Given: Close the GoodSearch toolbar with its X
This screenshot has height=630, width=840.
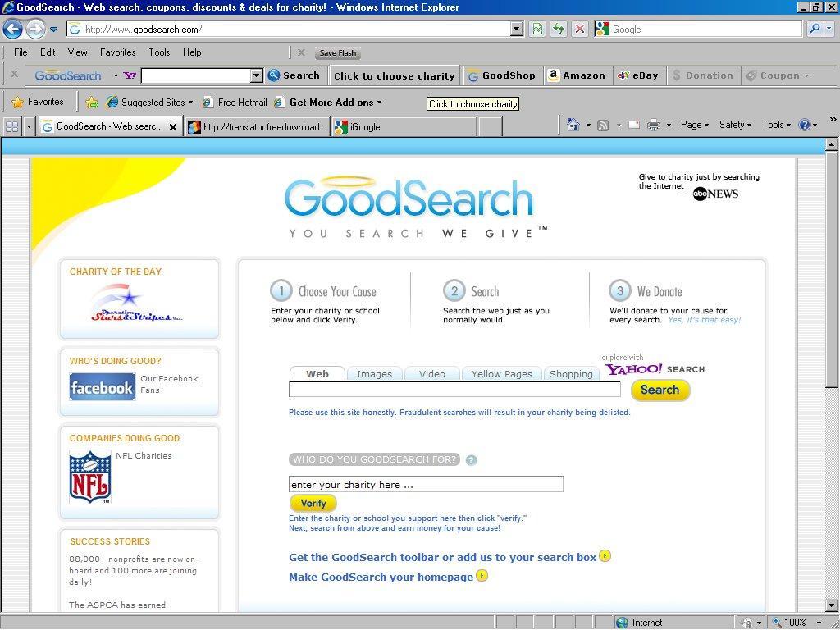Looking at the screenshot, I should pos(15,75).
